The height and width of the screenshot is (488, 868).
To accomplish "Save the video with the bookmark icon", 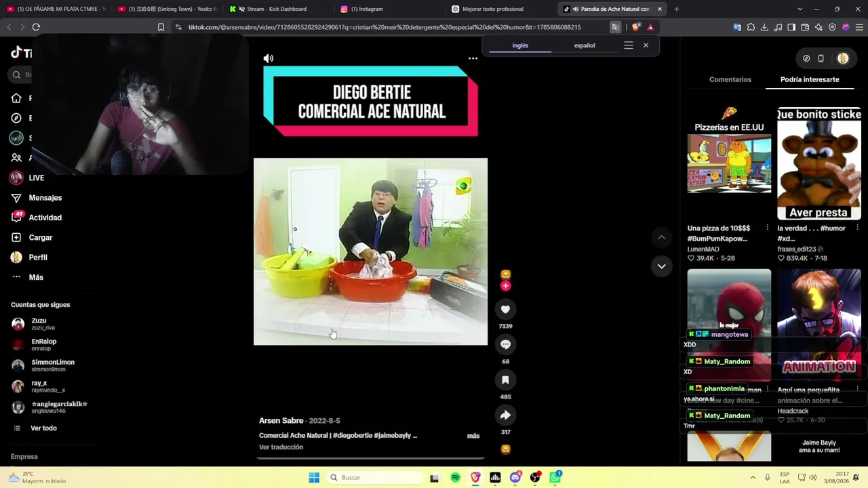I will (505, 380).
